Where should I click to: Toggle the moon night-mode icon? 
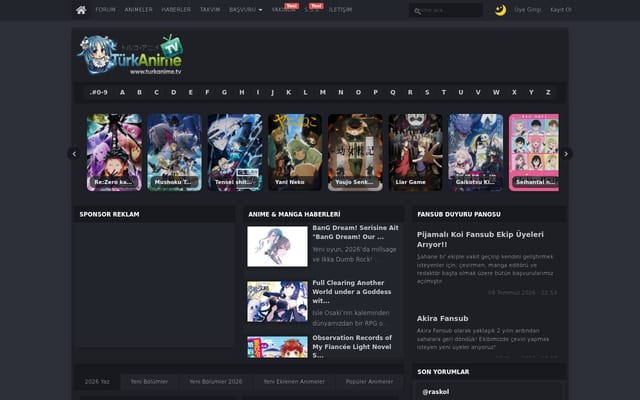pyautogui.click(x=500, y=10)
